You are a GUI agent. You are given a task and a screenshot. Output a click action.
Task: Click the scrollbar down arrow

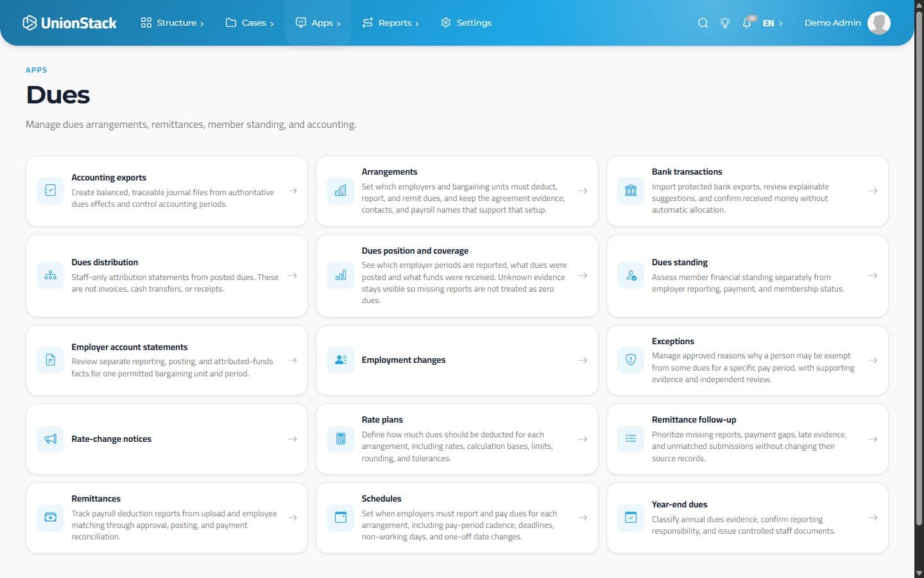click(x=919, y=573)
